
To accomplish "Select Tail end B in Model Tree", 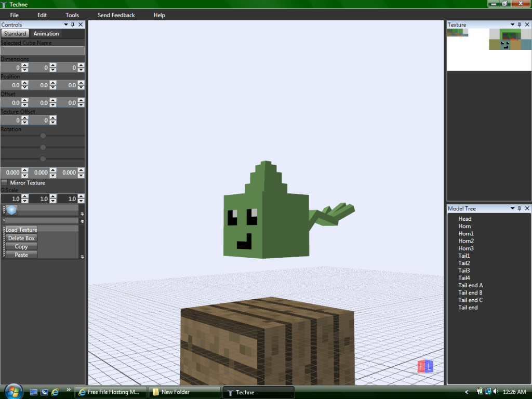I will point(470,293).
